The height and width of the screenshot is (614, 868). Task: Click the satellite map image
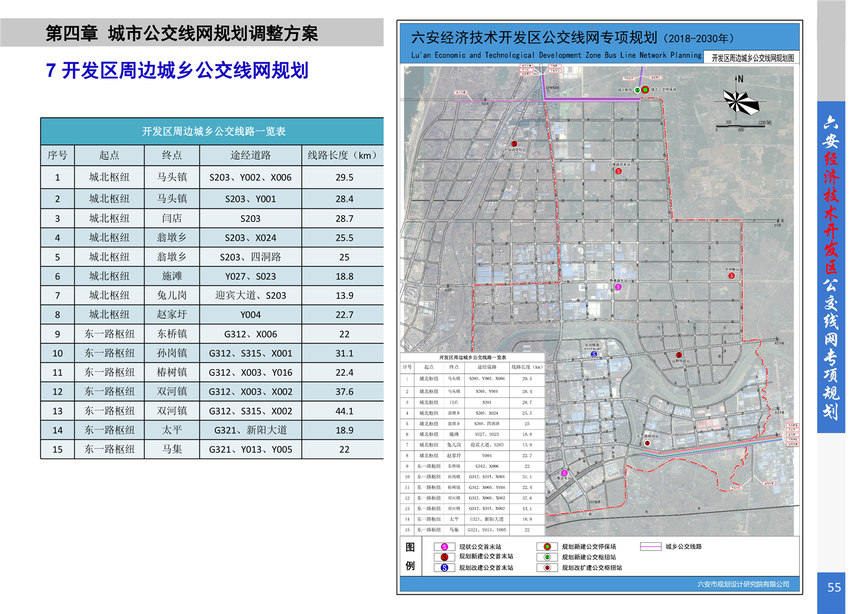tap(598, 300)
